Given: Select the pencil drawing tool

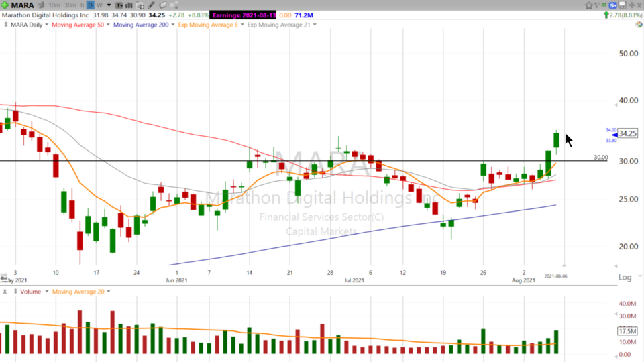Looking at the screenshot, I should click(x=151, y=5).
